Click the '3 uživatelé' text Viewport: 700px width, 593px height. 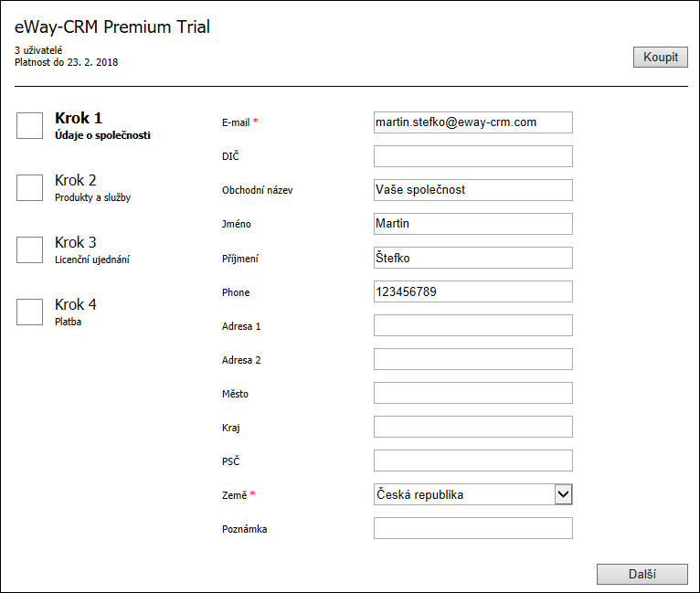(38, 50)
